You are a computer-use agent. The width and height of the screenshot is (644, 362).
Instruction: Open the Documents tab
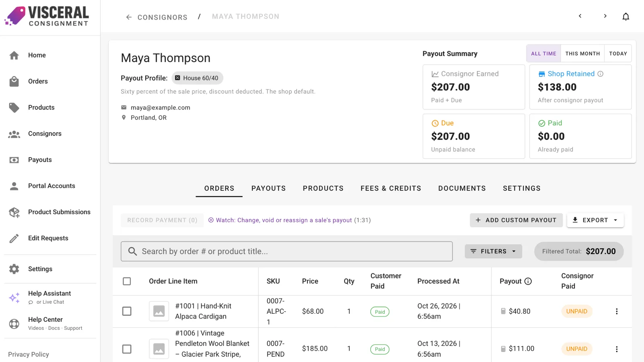[462, 188]
